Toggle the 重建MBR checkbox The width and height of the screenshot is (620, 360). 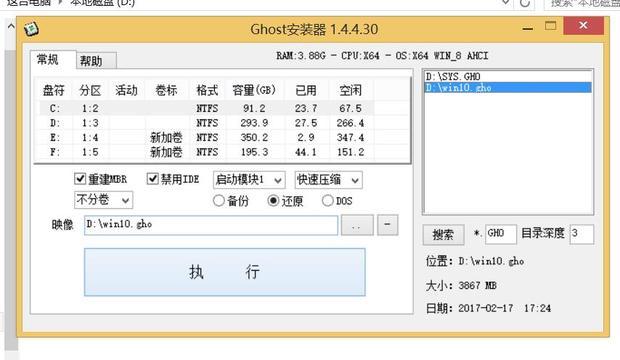(80, 179)
